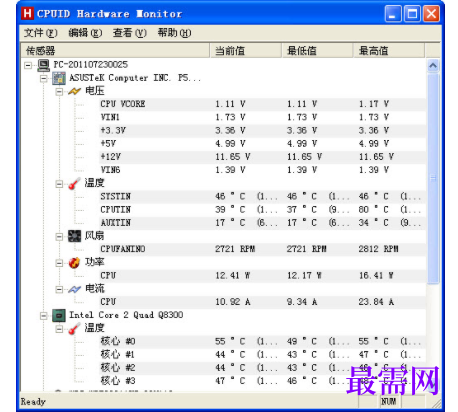Image resolution: width=458 pixels, height=412 pixels.
Task: Click the 传感器 column header
Action: (115, 51)
